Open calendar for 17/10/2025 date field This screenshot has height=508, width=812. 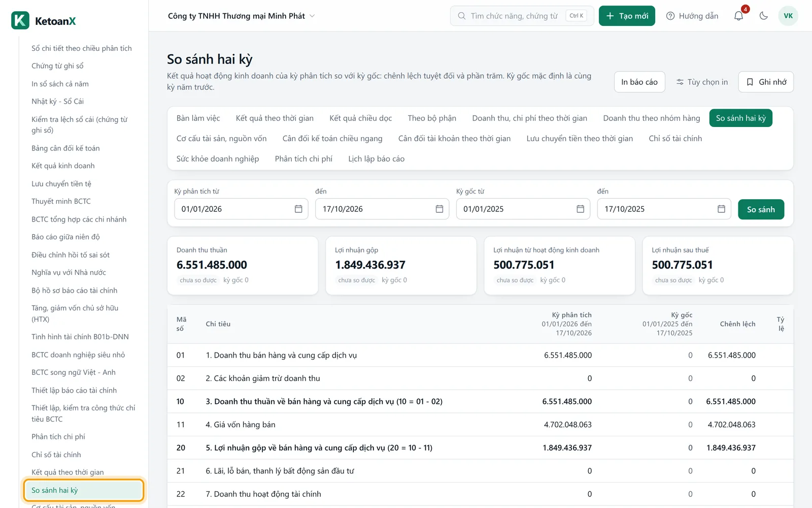[721, 209]
